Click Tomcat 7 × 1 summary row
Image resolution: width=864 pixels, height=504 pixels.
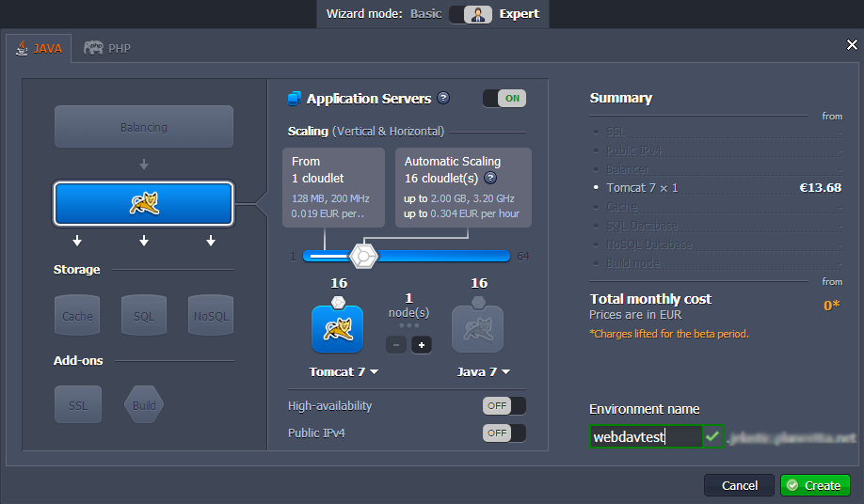pos(718,188)
